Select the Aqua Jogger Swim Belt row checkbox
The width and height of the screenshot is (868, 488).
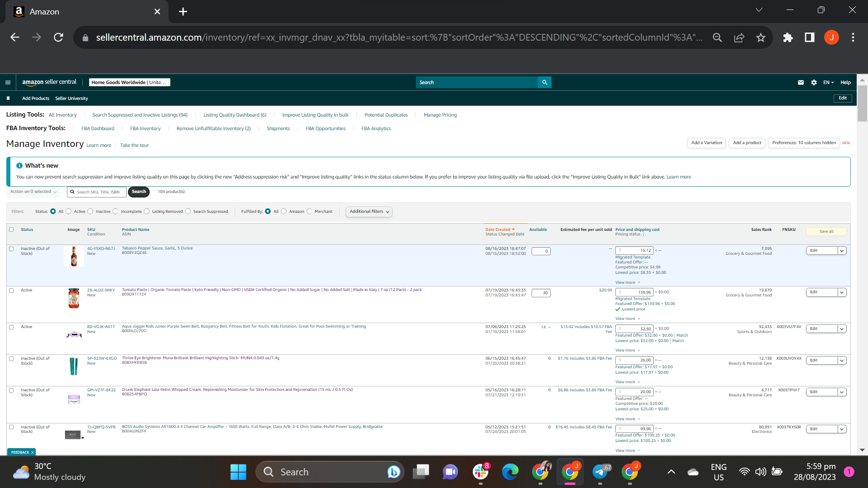tap(11, 327)
